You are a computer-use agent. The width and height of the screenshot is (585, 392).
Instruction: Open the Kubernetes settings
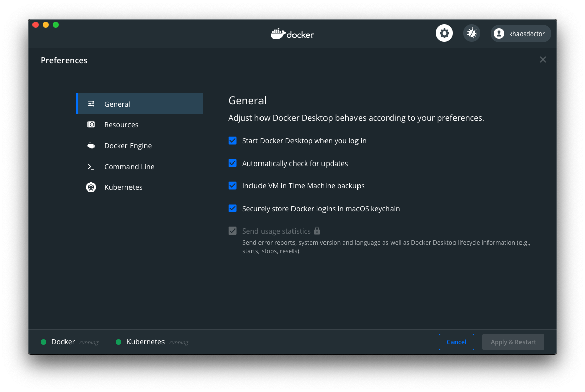click(139, 187)
